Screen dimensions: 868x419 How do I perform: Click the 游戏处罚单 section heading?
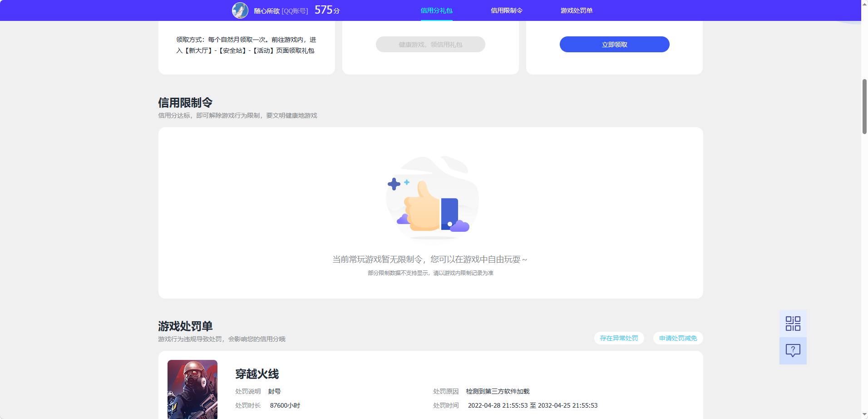point(185,326)
